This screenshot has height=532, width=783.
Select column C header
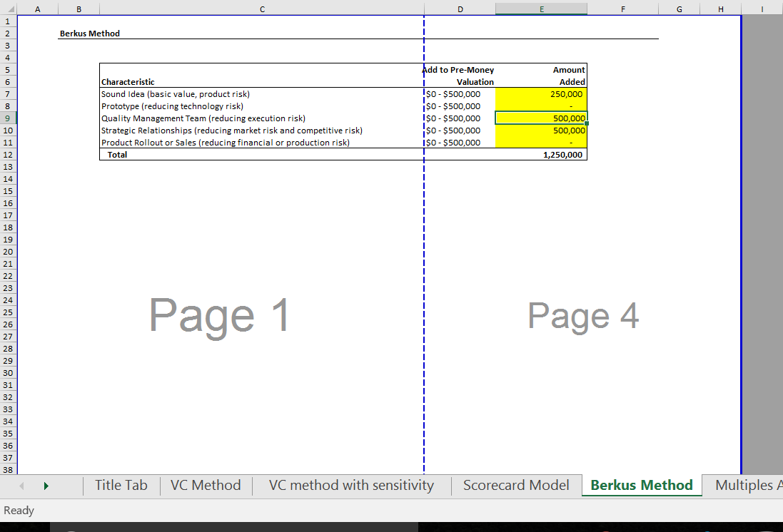click(262, 9)
